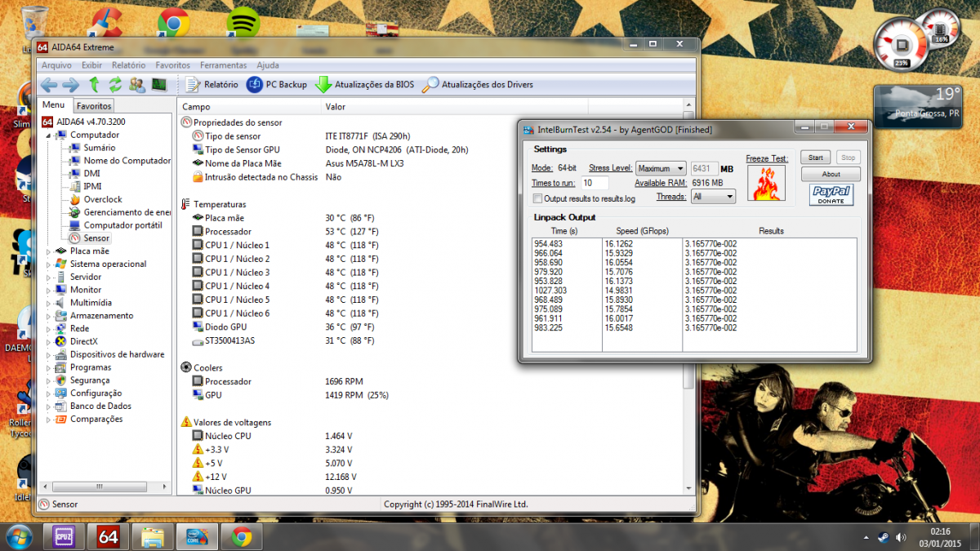The image size is (980, 551).
Task: Open Windows Explorer from the taskbar
Action: (153, 536)
